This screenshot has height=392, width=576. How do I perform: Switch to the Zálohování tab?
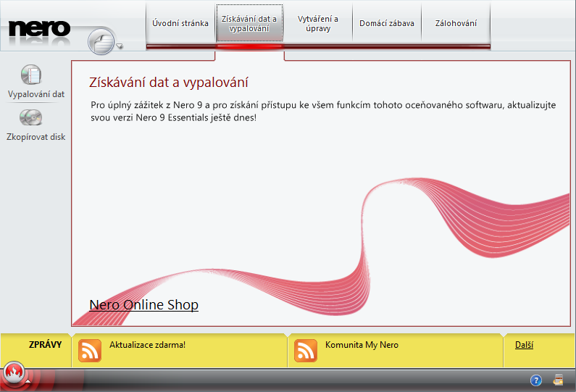coord(456,23)
